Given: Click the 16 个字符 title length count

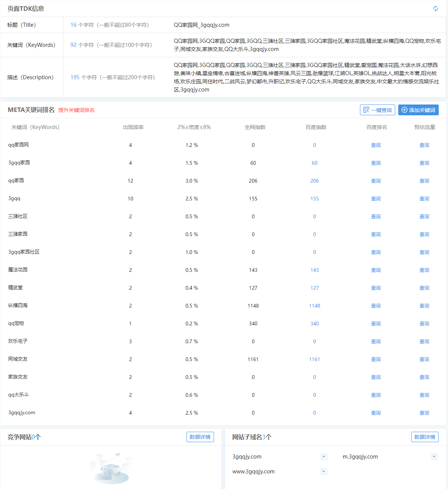Looking at the screenshot, I should pyautogui.click(x=82, y=25).
